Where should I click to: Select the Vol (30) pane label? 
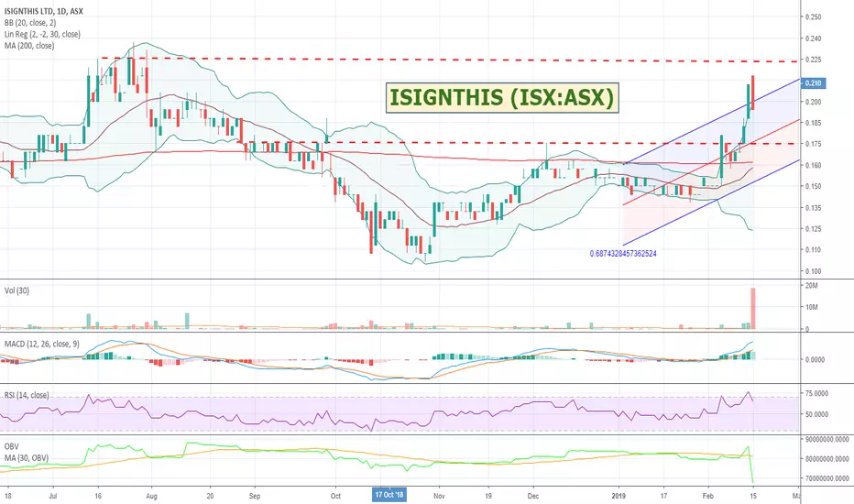(x=16, y=290)
